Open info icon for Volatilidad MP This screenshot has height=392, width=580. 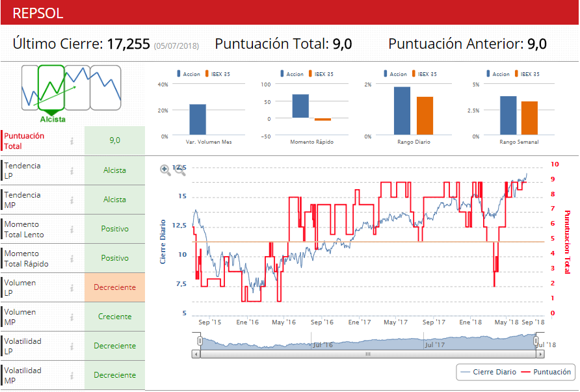[x=72, y=375]
